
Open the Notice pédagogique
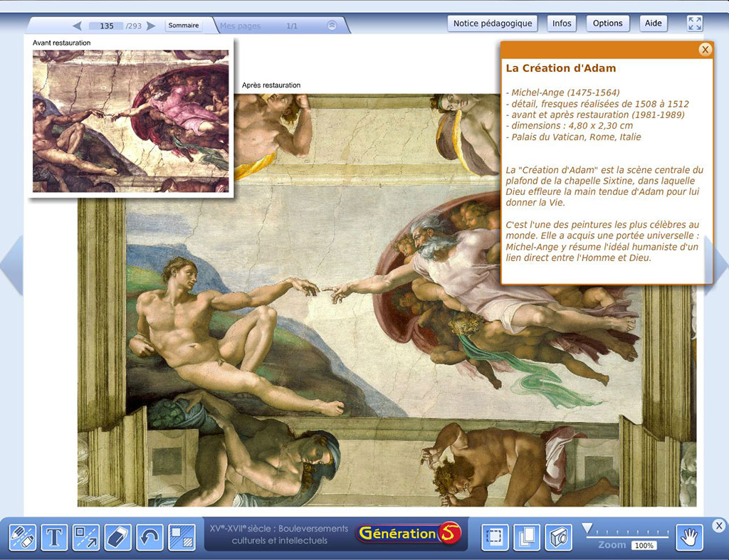(x=493, y=23)
